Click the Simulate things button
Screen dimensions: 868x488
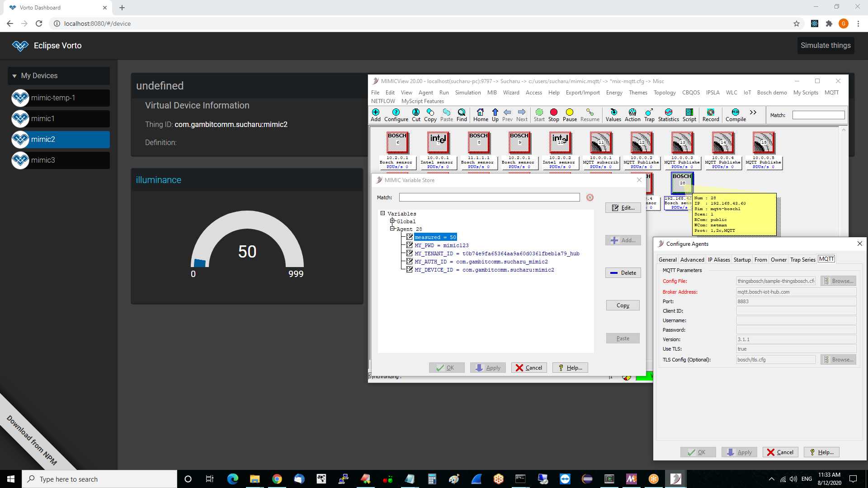826,46
